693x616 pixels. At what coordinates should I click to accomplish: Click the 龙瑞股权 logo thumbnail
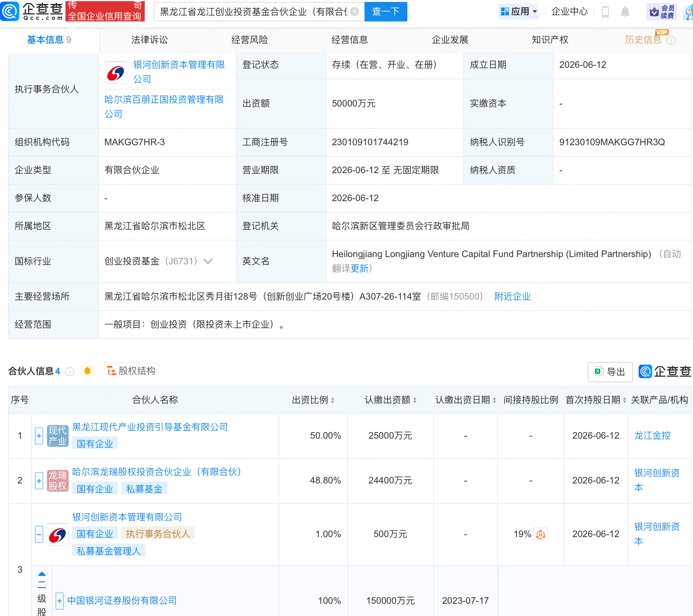point(58,481)
